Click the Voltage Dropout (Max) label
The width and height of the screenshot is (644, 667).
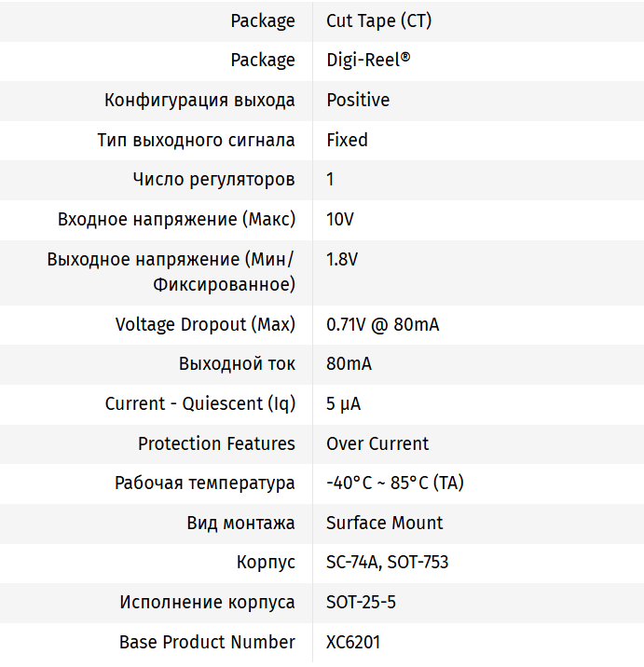pos(205,325)
